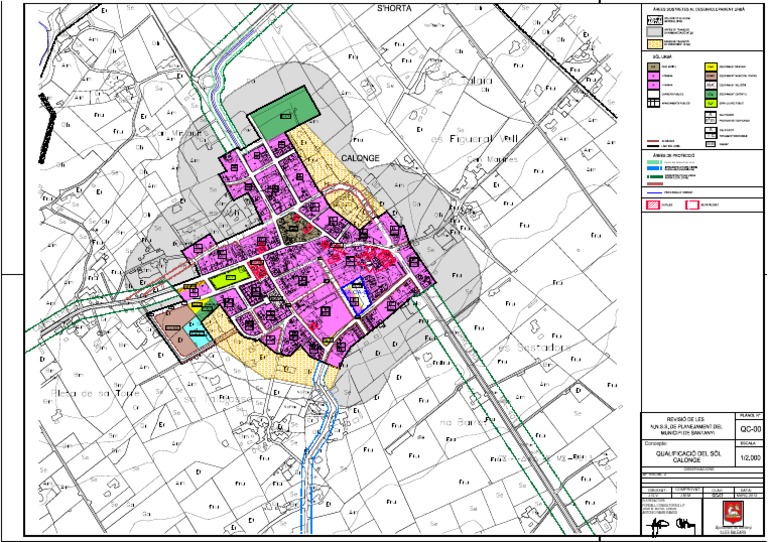Pick the blue protection line in legend
The image size is (768, 542).
tap(654, 168)
